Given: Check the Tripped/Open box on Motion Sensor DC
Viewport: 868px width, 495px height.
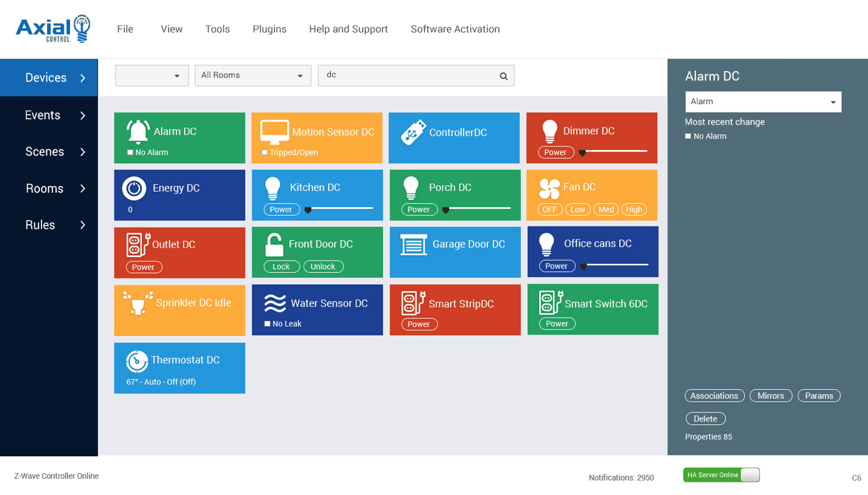Looking at the screenshot, I should [264, 153].
